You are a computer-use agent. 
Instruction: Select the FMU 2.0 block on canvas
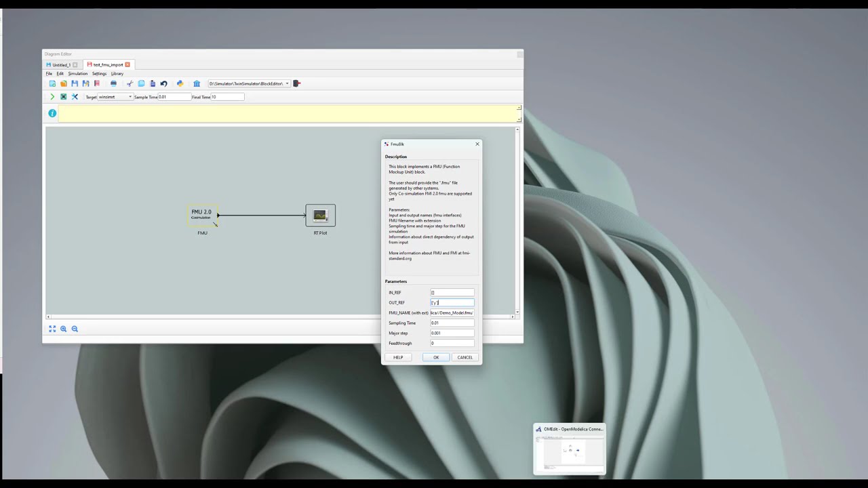click(202, 215)
